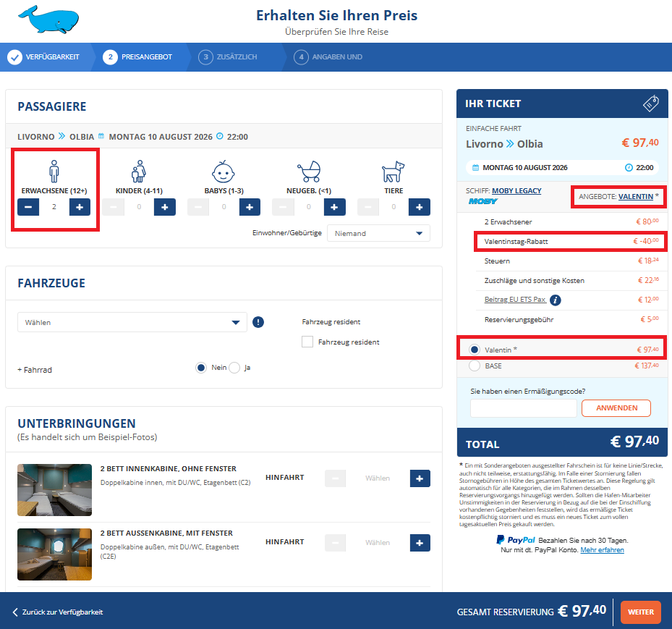The image size is (672, 629).
Task: Add a baby passenger (Babys 1-3)
Action: pos(250,207)
